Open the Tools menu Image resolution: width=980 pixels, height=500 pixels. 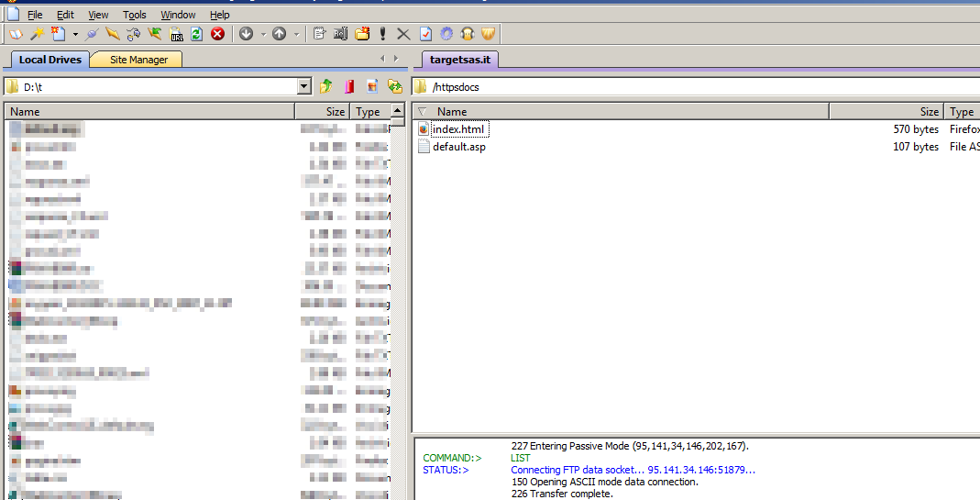click(x=135, y=15)
